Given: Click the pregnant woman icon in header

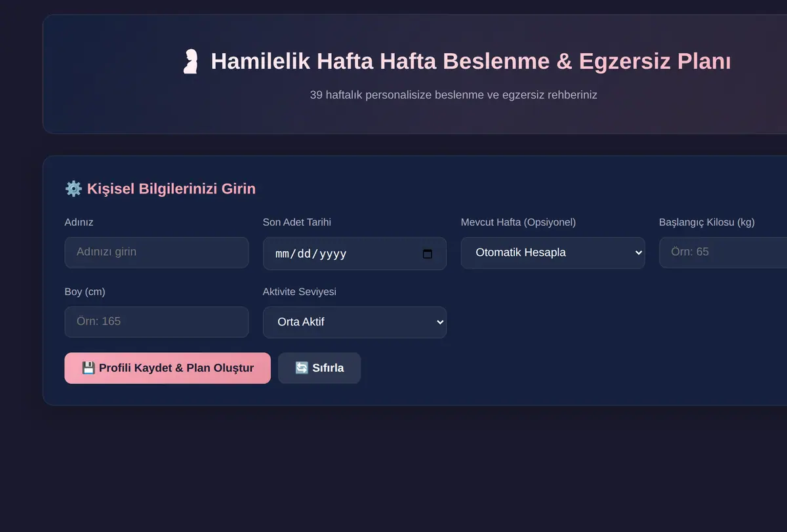Looking at the screenshot, I should (x=190, y=62).
